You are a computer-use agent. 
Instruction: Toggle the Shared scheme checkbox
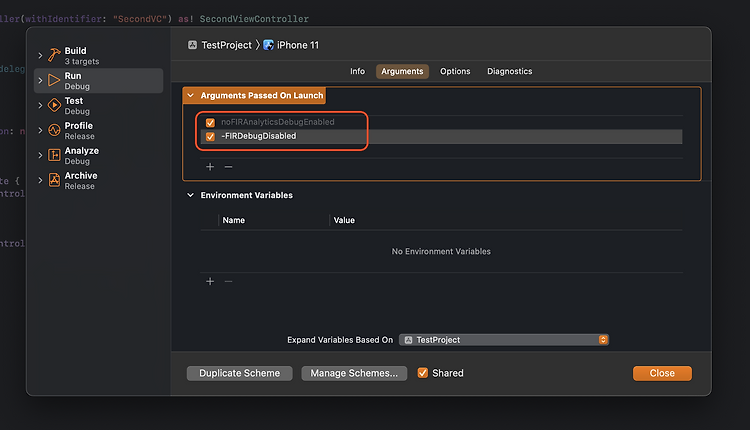tap(422, 373)
